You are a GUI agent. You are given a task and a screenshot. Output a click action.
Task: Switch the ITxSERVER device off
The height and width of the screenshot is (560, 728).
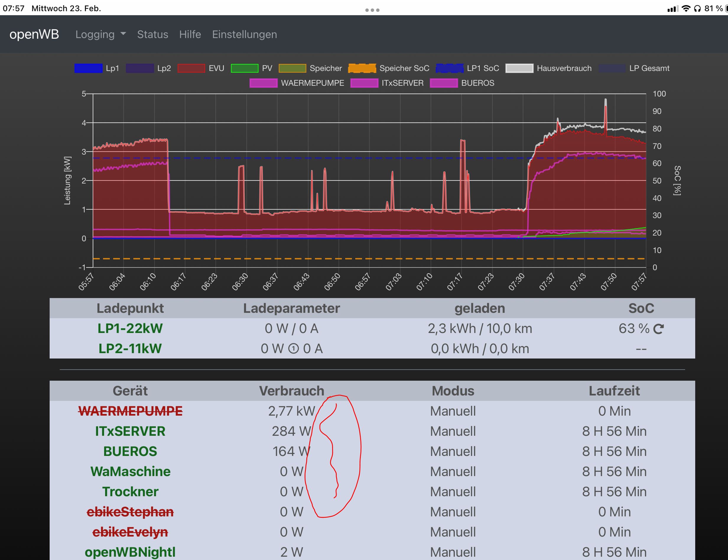(x=130, y=431)
